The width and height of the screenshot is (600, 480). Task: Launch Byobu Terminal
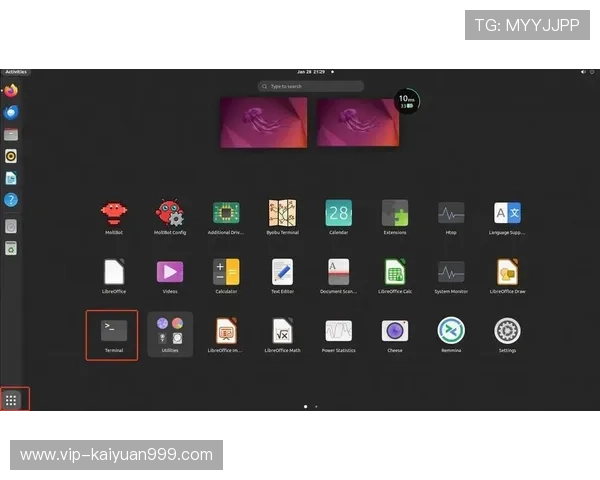point(282,216)
